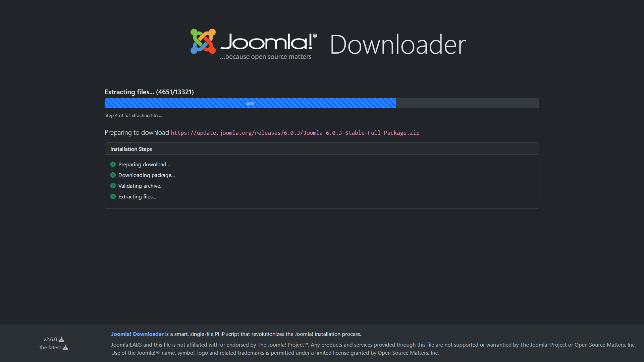The image size is (644, 362).
Task: Click the green check beside Extracting files
Action: pyautogui.click(x=113, y=196)
